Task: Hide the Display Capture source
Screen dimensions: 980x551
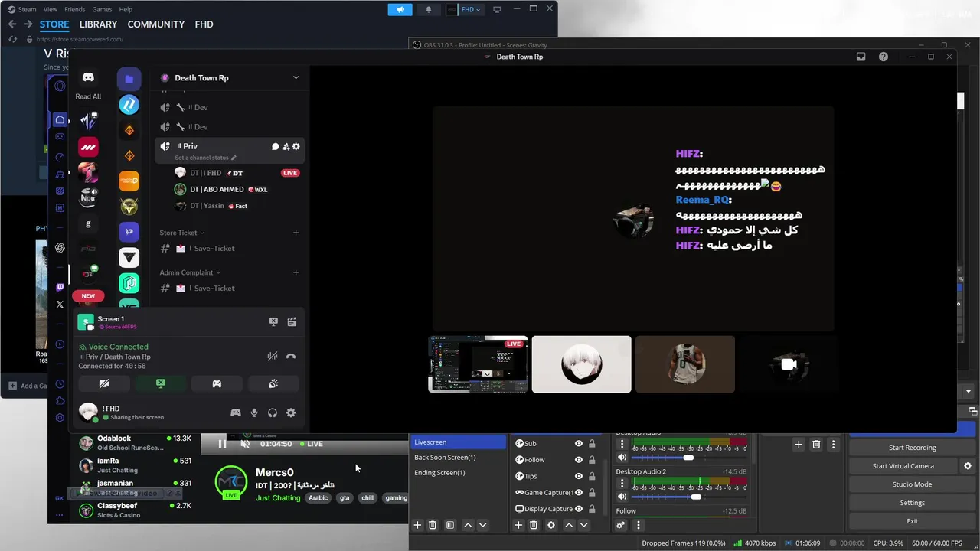Action: point(579,508)
